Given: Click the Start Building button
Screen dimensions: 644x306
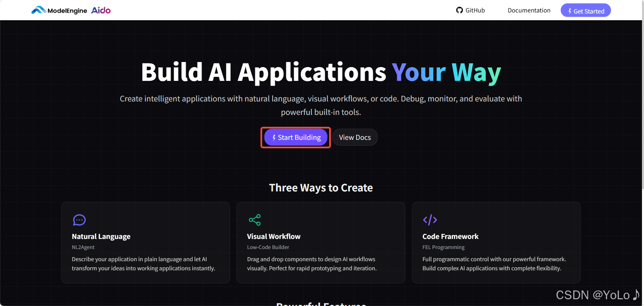Looking at the screenshot, I should click(296, 137).
